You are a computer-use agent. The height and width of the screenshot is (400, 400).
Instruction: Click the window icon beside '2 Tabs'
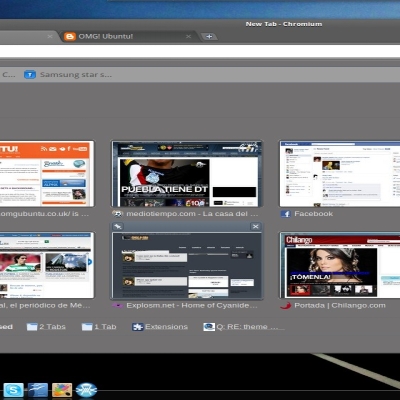point(32,327)
